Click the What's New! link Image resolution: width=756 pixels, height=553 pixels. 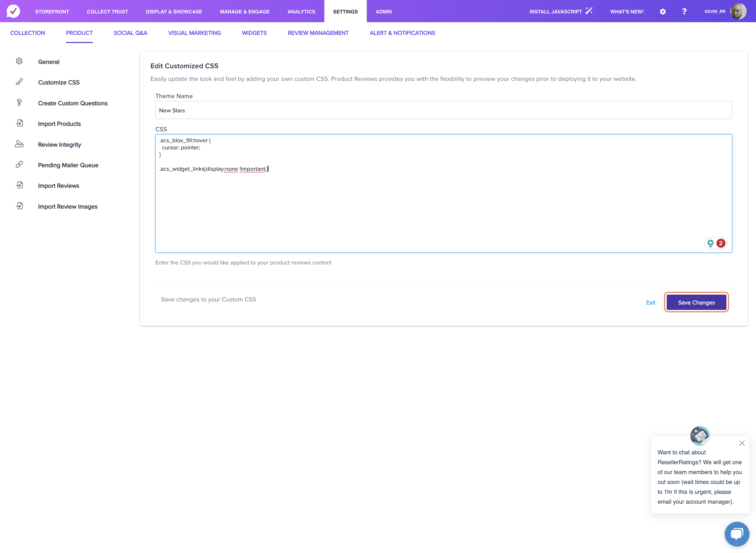(627, 12)
